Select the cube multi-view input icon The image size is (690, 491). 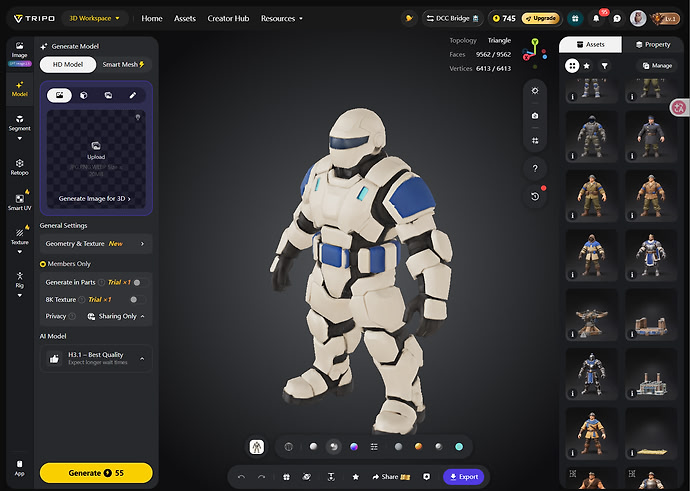pyautogui.click(x=84, y=95)
